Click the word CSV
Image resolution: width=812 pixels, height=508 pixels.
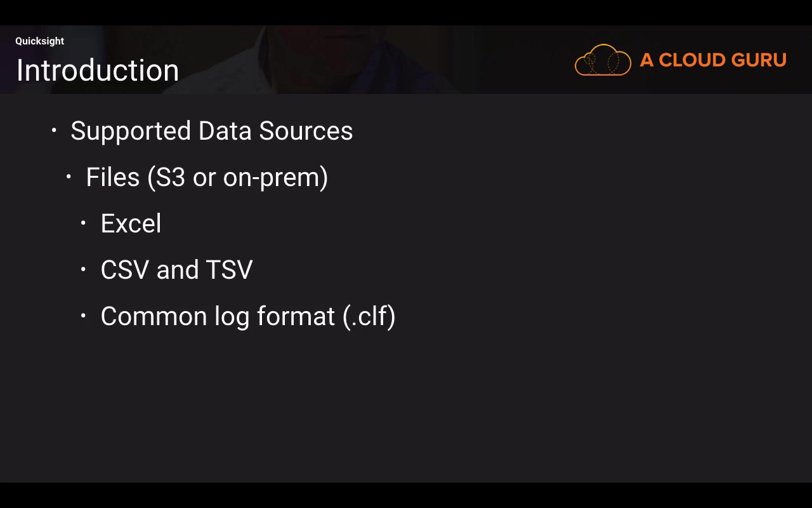point(124,270)
